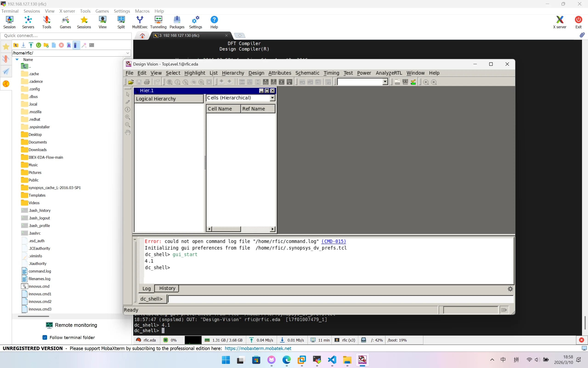Click the Ref Name column header
The width and height of the screenshot is (588, 368).
258,109
